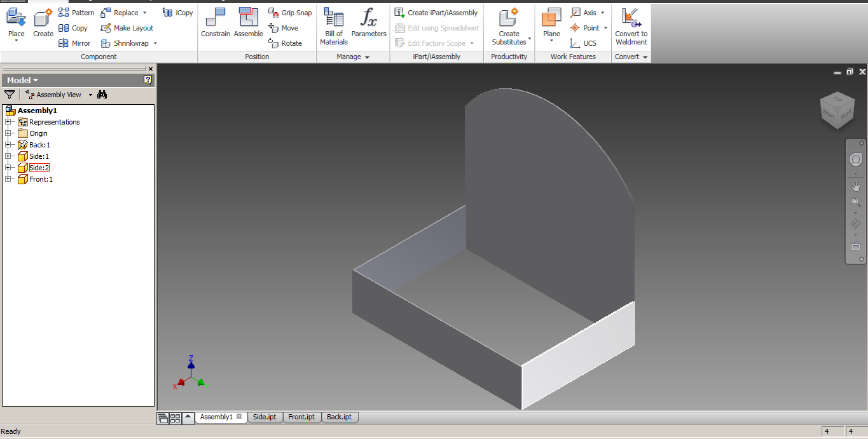The width and height of the screenshot is (868, 439).
Task: Activate the Pan hand tool
Action: pyautogui.click(x=856, y=186)
